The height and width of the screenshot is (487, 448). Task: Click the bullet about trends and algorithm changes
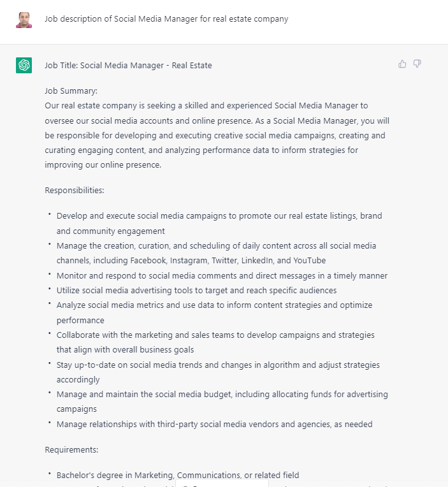(218, 372)
